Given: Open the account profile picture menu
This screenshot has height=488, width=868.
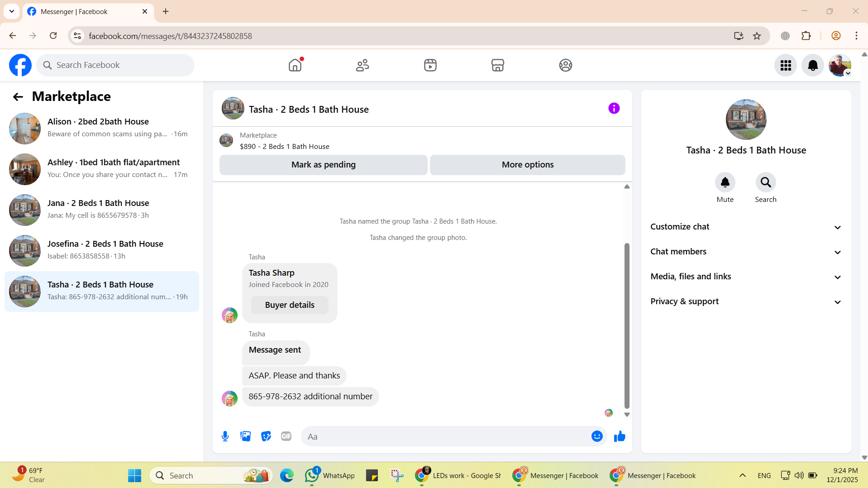Looking at the screenshot, I should click(x=840, y=66).
